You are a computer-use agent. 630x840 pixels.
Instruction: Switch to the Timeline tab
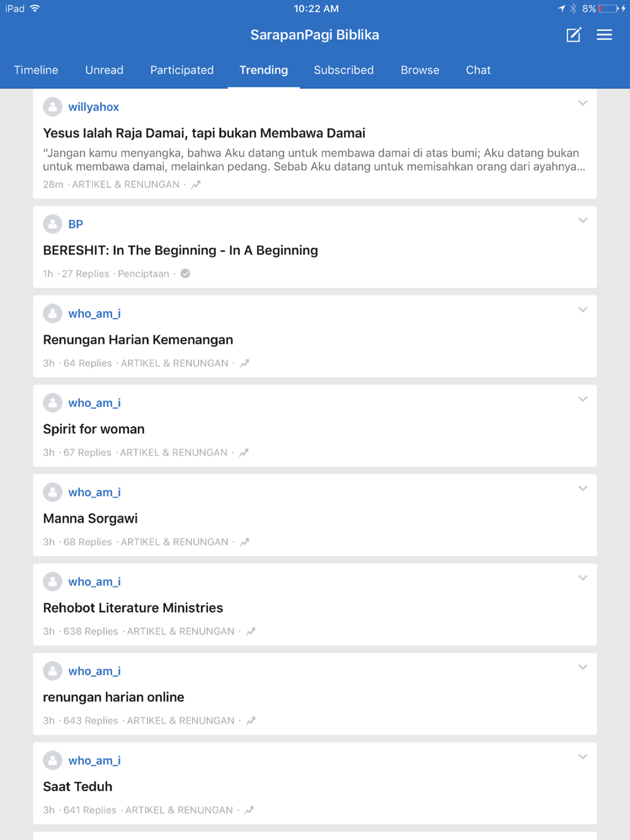click(x=36, y=70)
